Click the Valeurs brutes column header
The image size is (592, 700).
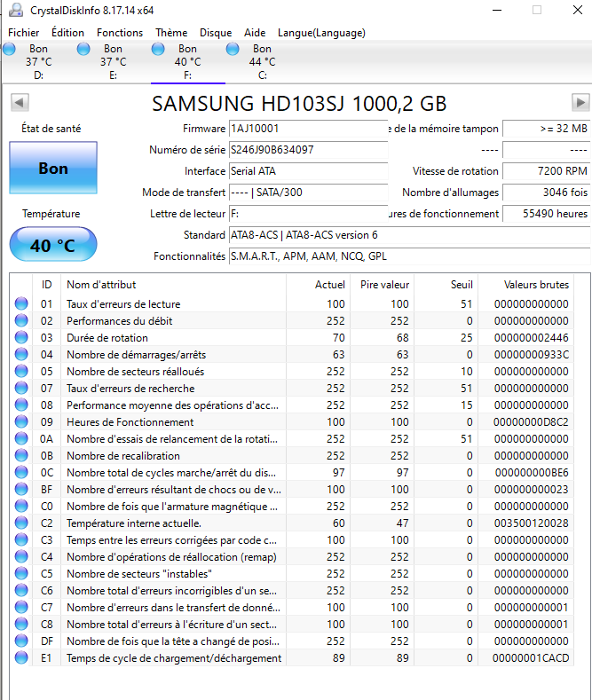coord(526,285)
